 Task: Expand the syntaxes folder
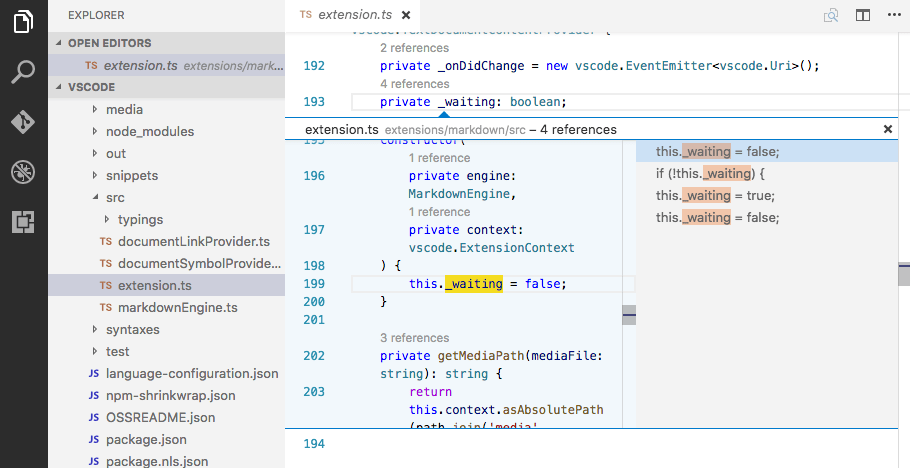(x=95, y=330)
